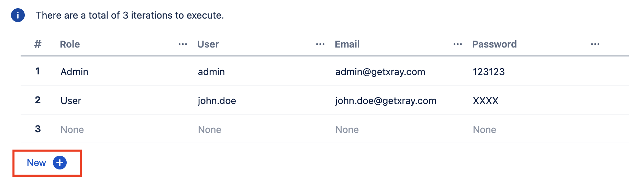This screenshot has height=186, width=644.
Task: Edit the 123123 password cell
Action: coord(489,72)
